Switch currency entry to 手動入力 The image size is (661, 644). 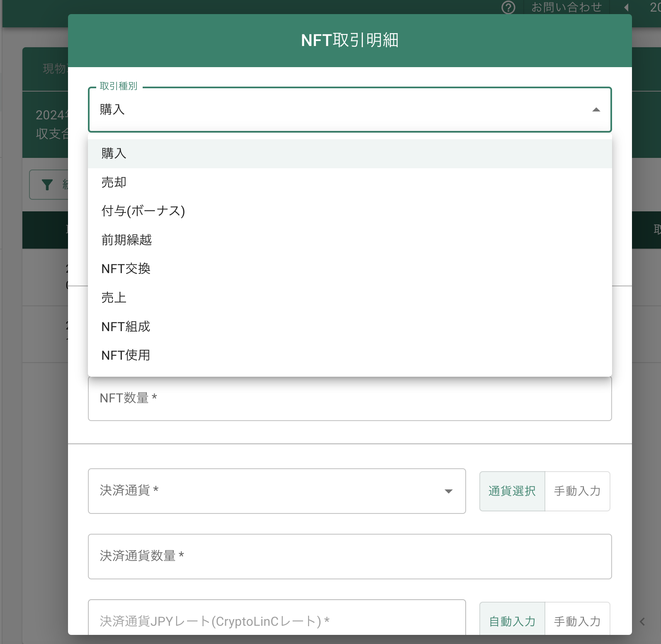(x=577, y=491)
